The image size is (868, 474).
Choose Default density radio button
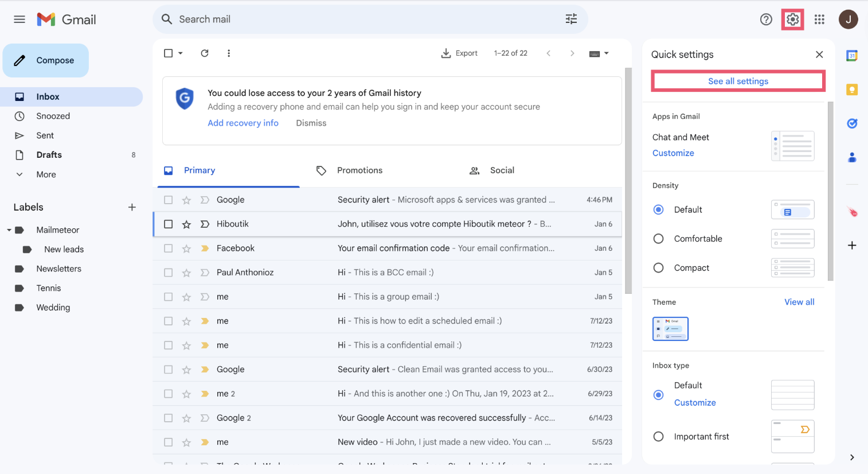pyautogui.click(x=659, y=210)
